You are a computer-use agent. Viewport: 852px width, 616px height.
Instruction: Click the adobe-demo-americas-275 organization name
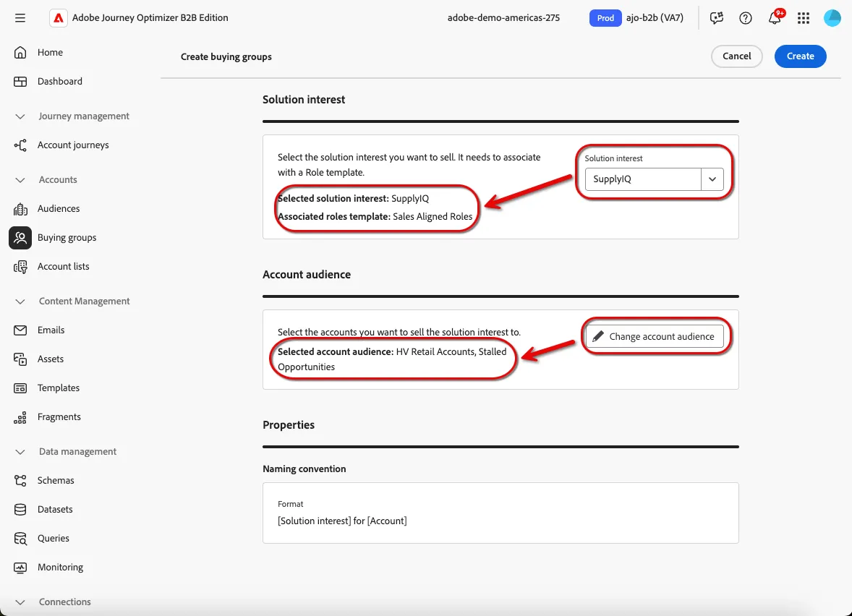tap(503, 18)
